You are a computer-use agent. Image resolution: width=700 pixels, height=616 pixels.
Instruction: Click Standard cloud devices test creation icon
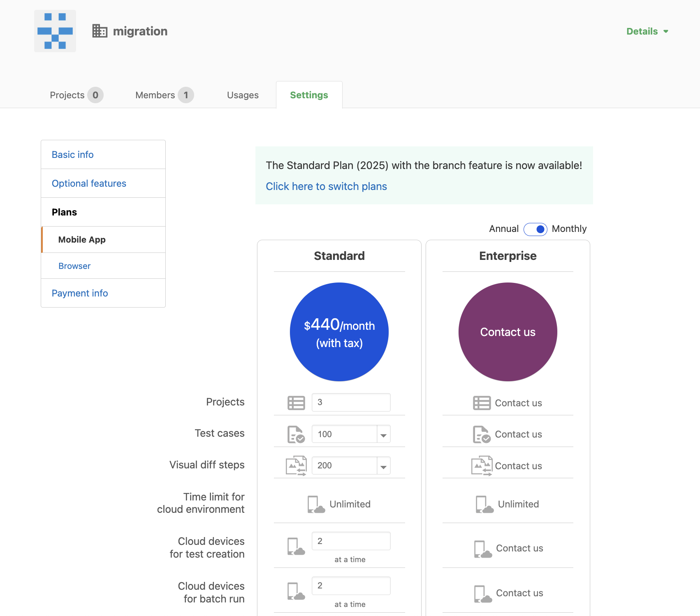click(296, 547)
